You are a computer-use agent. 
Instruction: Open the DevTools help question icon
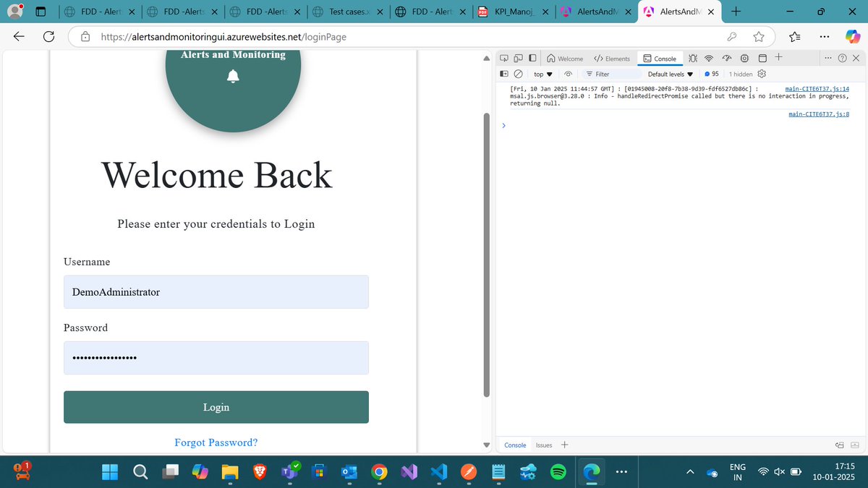click(842, 59)
